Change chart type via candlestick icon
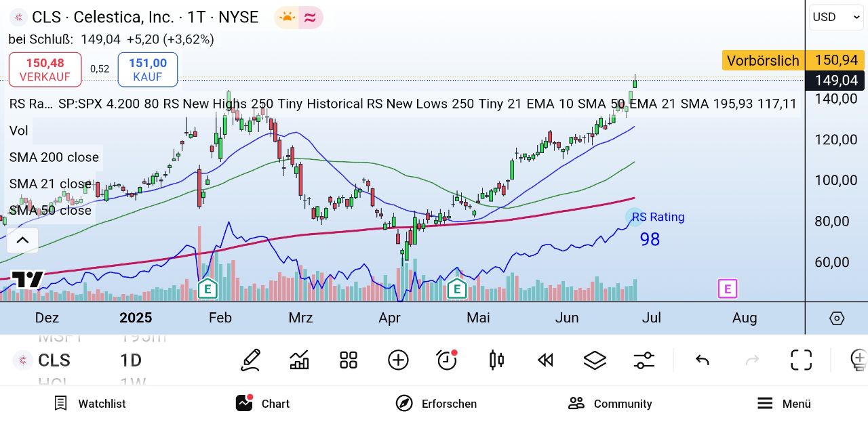 point(496,360)
